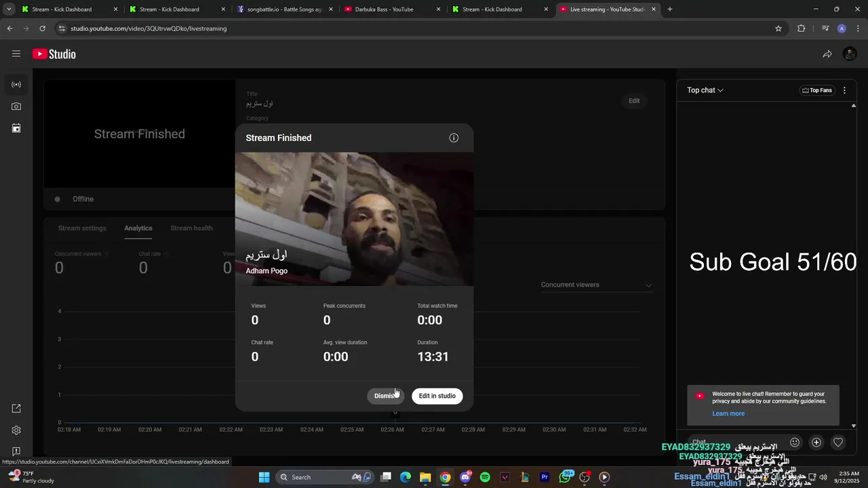Screen dimensions: 868x488
Task: Open the Concurrent viewers chart dropdown
Action: [596, 285]
